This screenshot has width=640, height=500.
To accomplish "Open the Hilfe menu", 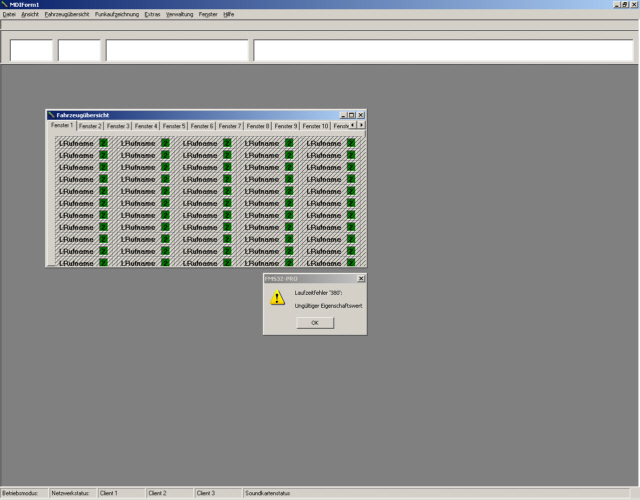I will tap(229, 15).
